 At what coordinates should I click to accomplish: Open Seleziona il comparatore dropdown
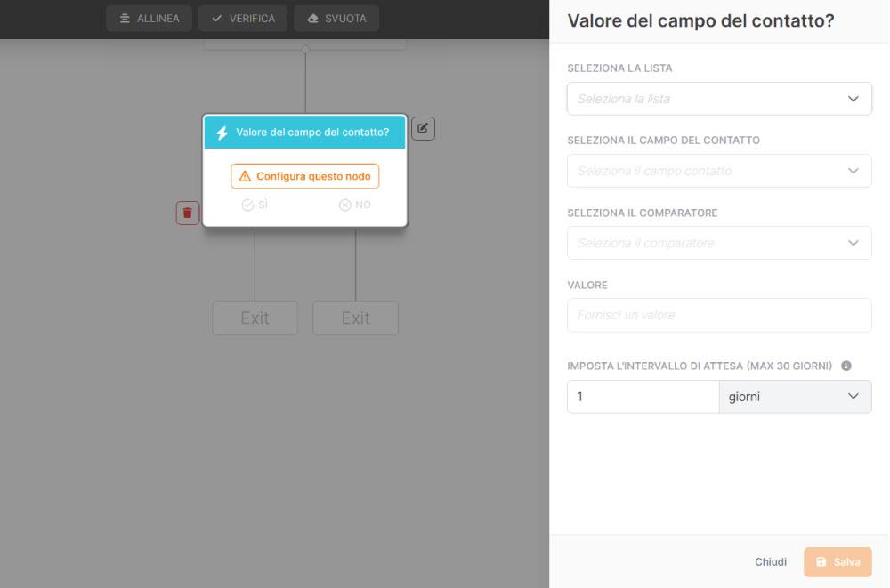click(719, 243)
